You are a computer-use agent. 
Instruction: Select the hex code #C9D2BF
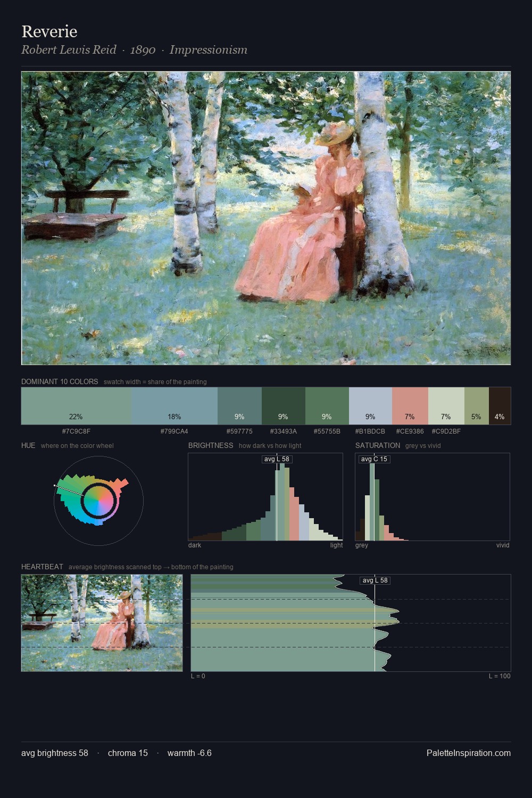click(x=446, y=431)
